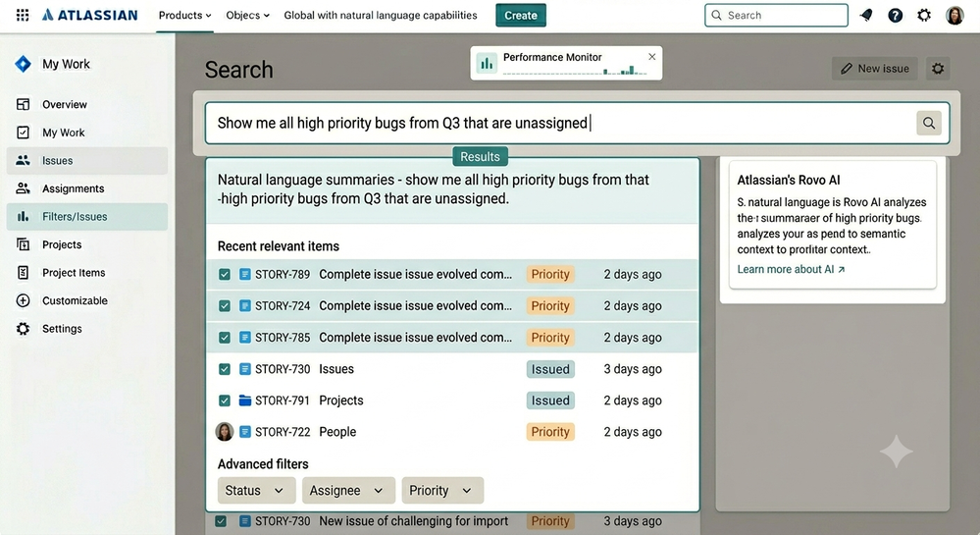This screenshot has width=980, height=535.
Task: Open the top bar settings gear
Action: click(x=924, y=15)
